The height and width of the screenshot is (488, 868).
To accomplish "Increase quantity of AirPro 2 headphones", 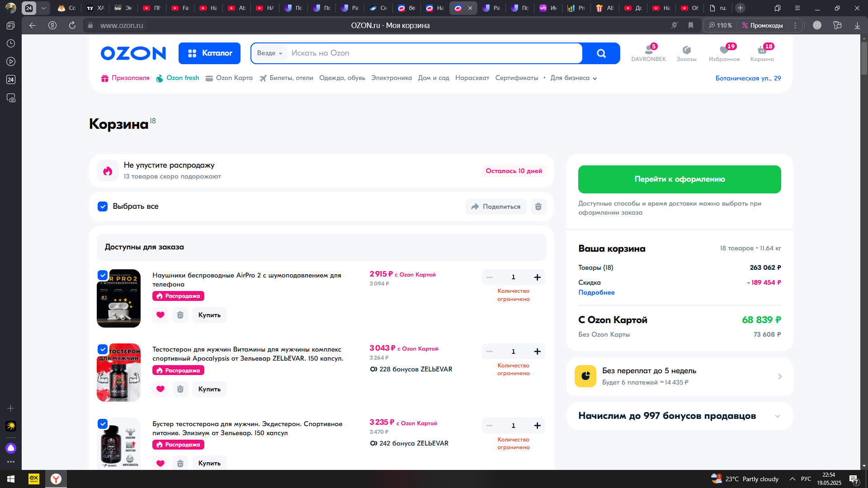I will coord(537,277).
